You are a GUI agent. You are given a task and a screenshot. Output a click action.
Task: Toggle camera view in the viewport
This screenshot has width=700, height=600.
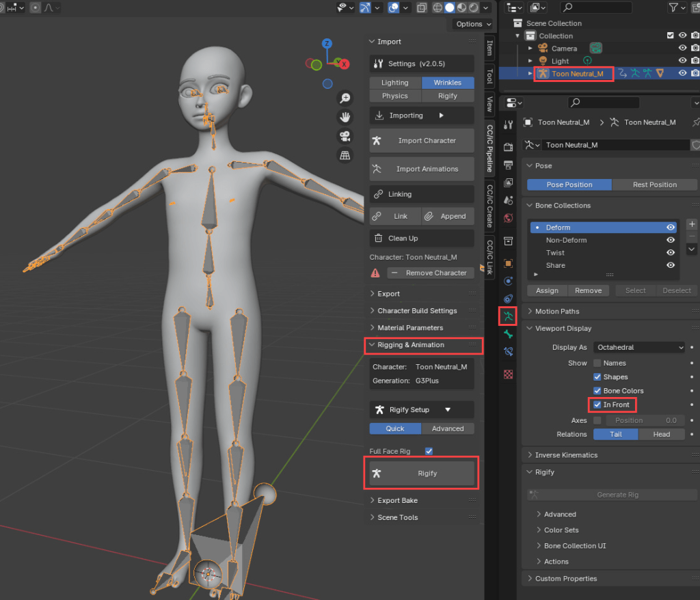pyautogui.click(x=346, y=136)
